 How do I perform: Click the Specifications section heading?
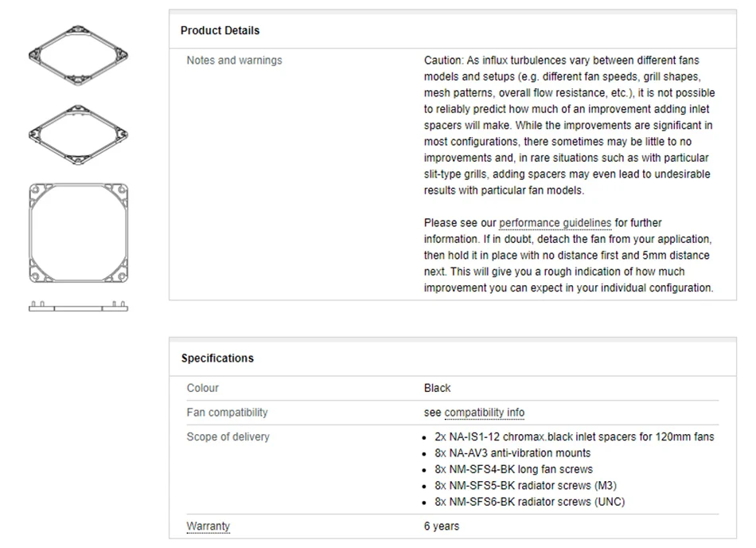pyautogui.click(x=217, y=358)
